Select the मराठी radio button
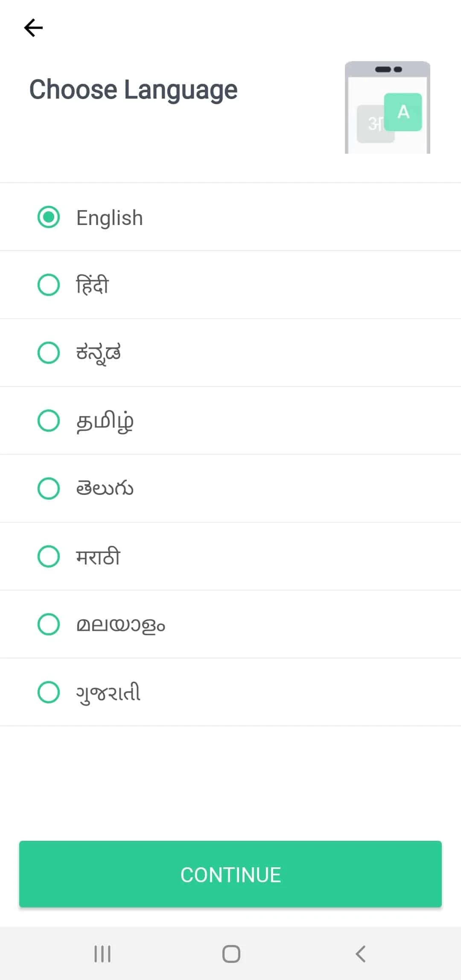This screenshot has height=980, width=461. click(49, 556)
